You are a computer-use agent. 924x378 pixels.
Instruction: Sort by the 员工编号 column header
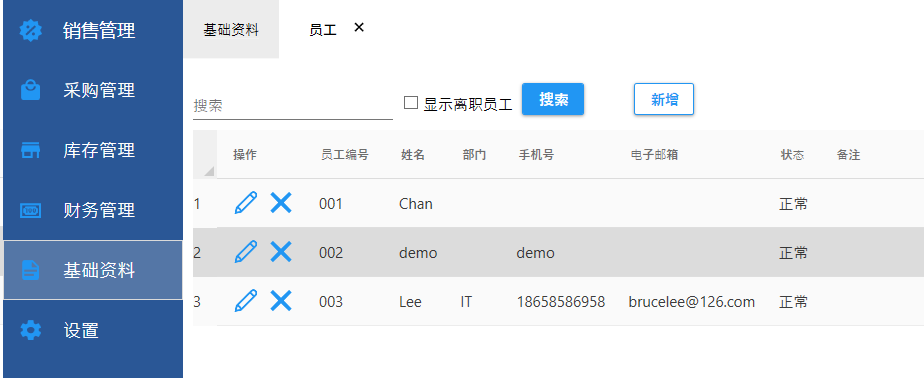(x=345, y=155)
